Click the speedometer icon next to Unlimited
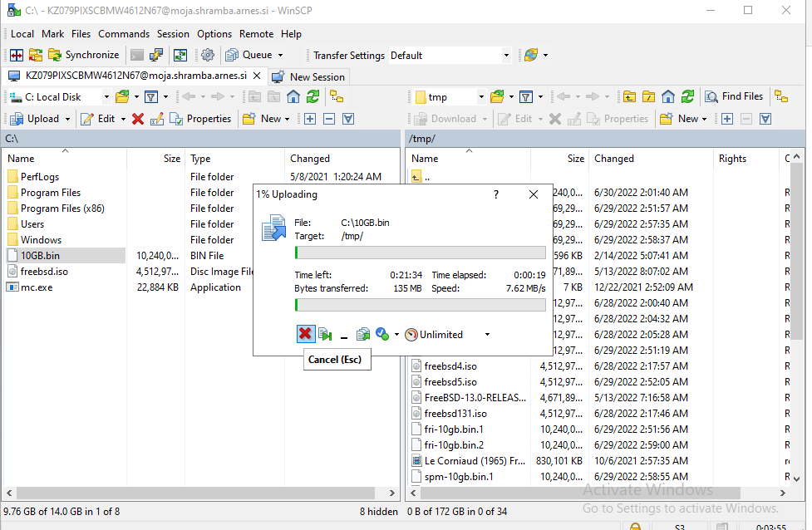Image resolution: width=812 pixels, height=530 pixels. [410, 333]
